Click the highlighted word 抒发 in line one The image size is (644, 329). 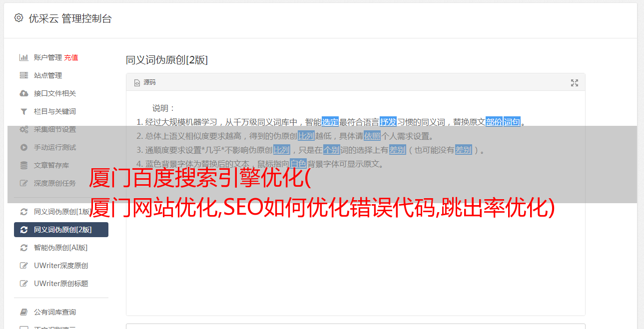(x=388, y=122)
